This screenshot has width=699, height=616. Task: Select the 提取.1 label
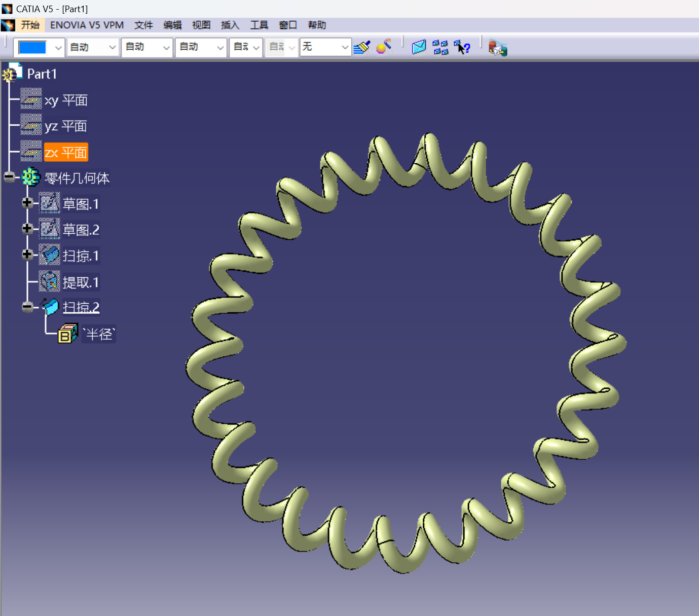click(x=81, y=282)
